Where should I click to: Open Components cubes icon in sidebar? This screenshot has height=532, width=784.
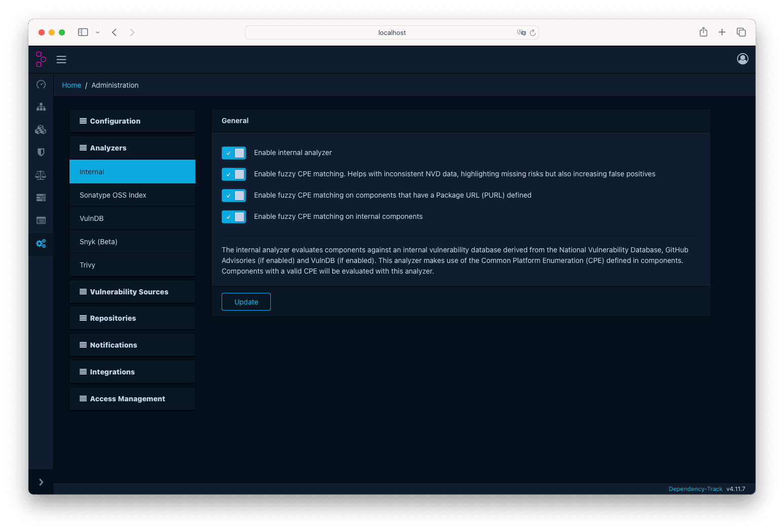(x=41, y=130)
